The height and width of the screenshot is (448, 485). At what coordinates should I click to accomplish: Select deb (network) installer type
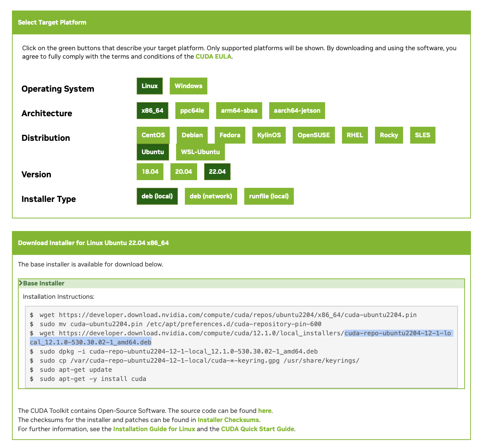click(x=211, y=196)
